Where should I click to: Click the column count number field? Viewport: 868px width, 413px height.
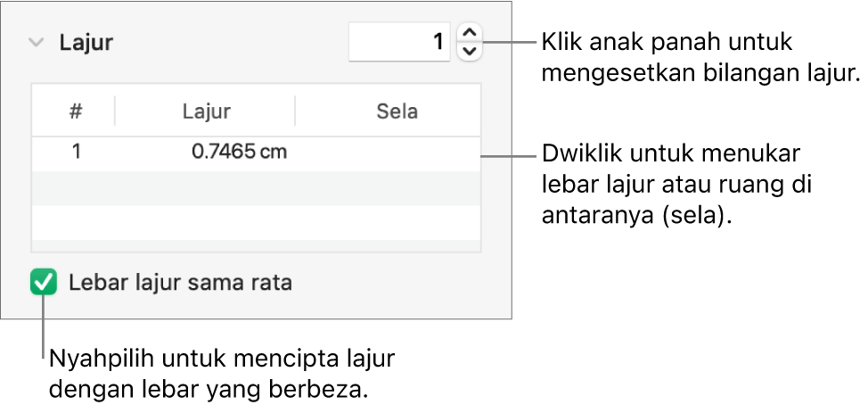pyautogui.click(x=400, y=42)
